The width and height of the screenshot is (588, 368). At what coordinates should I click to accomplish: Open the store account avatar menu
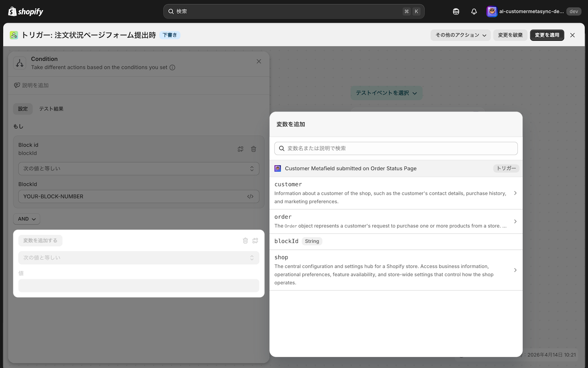[x=492, y=11]
